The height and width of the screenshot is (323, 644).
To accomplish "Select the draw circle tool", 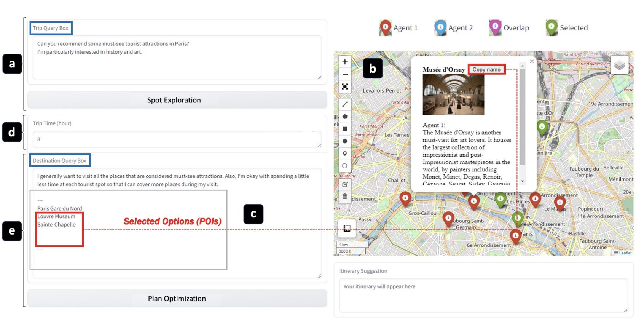I will click(x=345, y=141).
